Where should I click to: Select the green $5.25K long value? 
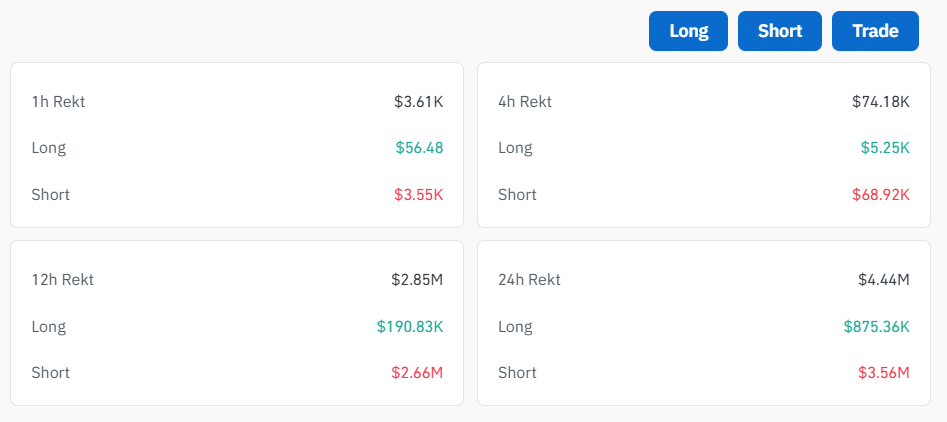(885, 148)
